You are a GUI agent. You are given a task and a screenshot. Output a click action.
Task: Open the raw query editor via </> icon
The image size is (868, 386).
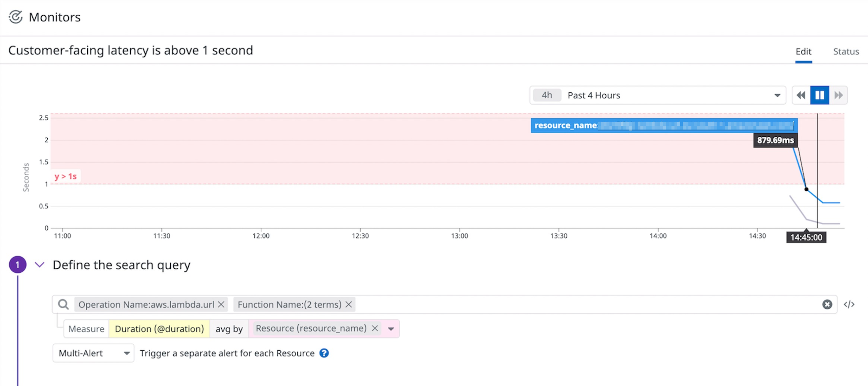coord(850,304)
